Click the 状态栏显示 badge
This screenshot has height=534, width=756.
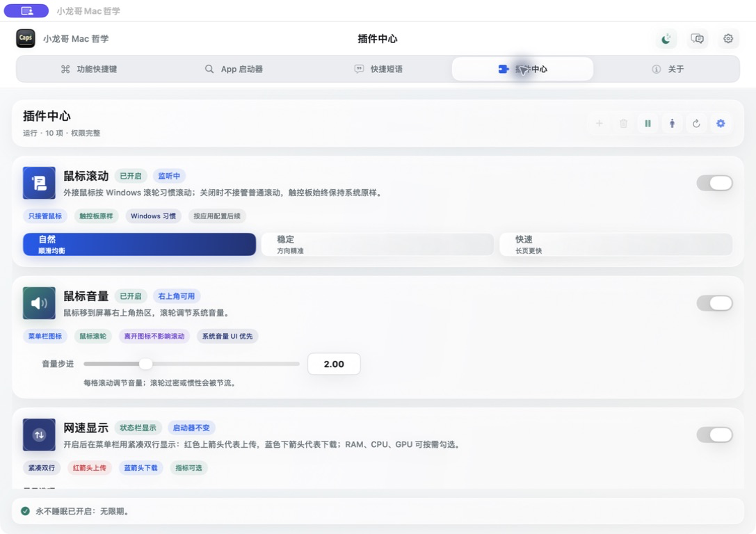(138, 428)
